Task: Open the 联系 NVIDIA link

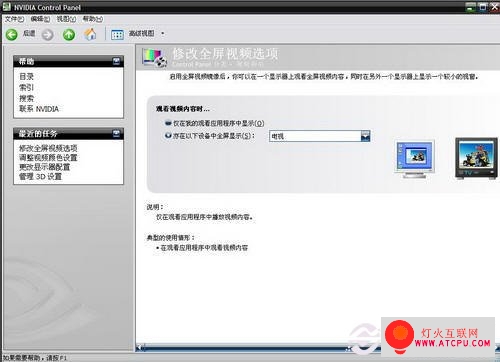Action: click(39, 109)
